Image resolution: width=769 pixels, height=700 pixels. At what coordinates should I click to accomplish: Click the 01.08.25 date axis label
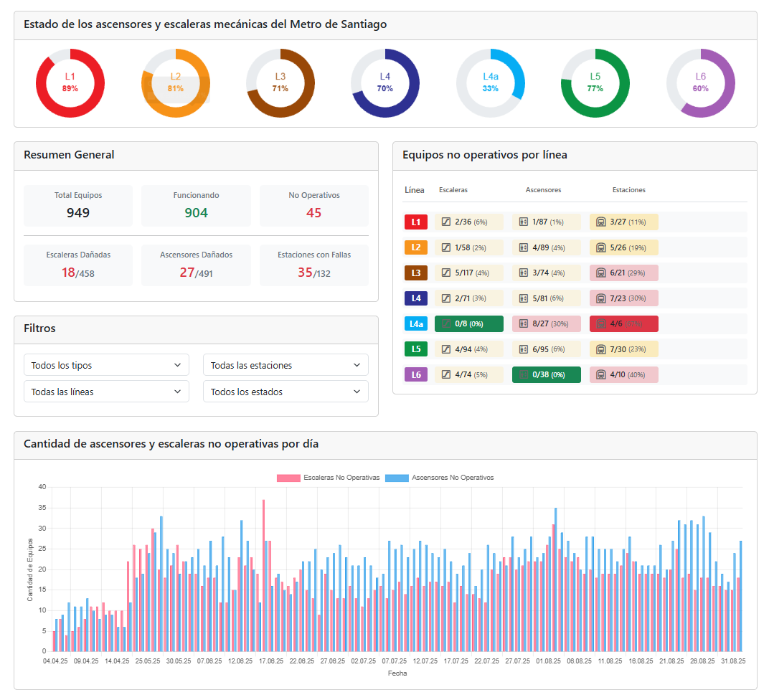[x=548, y=661]
